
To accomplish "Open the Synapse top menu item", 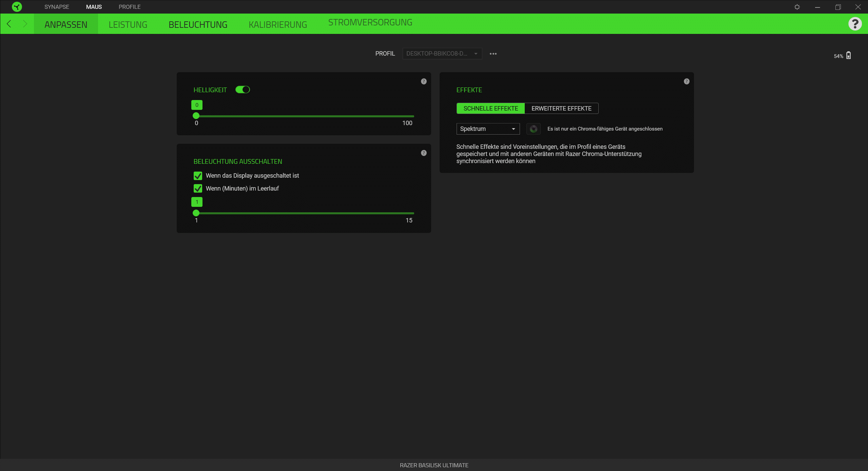I will (x=57, y=7).
